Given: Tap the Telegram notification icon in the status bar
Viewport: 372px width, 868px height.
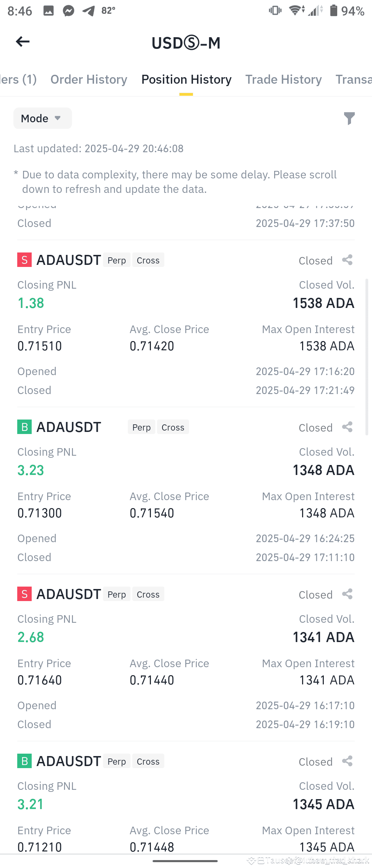Looking at the screenshot, I should tap(89, 11).
